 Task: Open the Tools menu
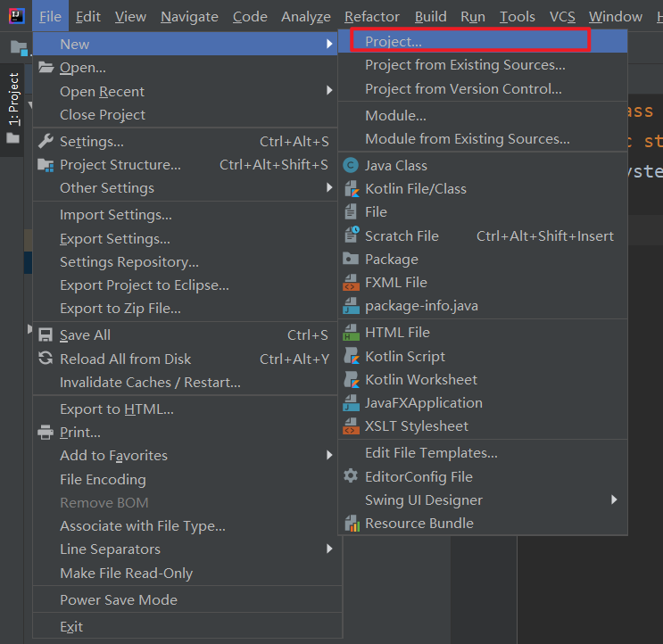point(518,16)
